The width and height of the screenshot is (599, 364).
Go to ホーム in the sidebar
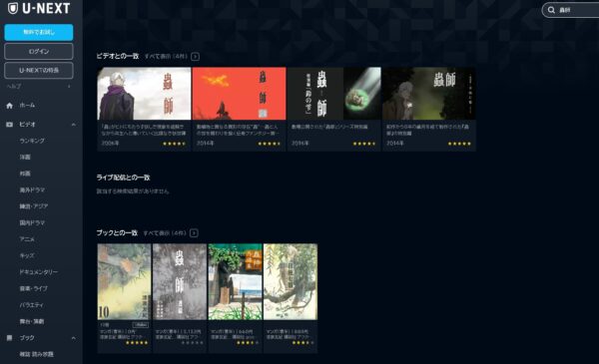tap(27, 106)
